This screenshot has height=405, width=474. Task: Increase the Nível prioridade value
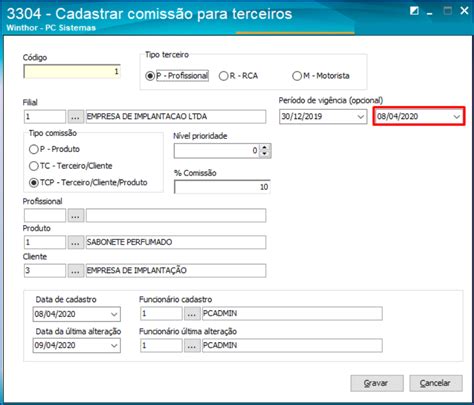pyautogui.click(x=265, y=148)
